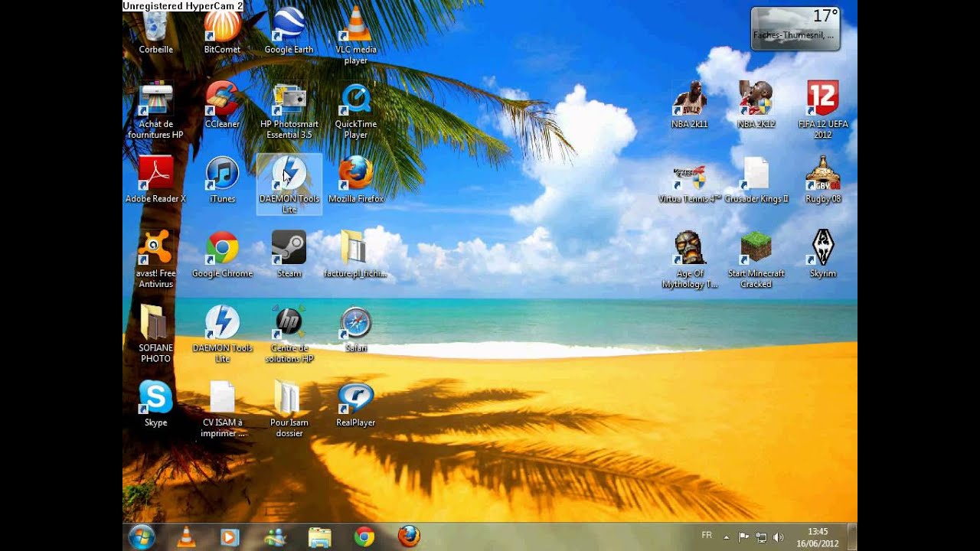Click Show desktop strip beside the clock
The width and height of the screenshot is (980, 551).
click(x=852, y=536)
